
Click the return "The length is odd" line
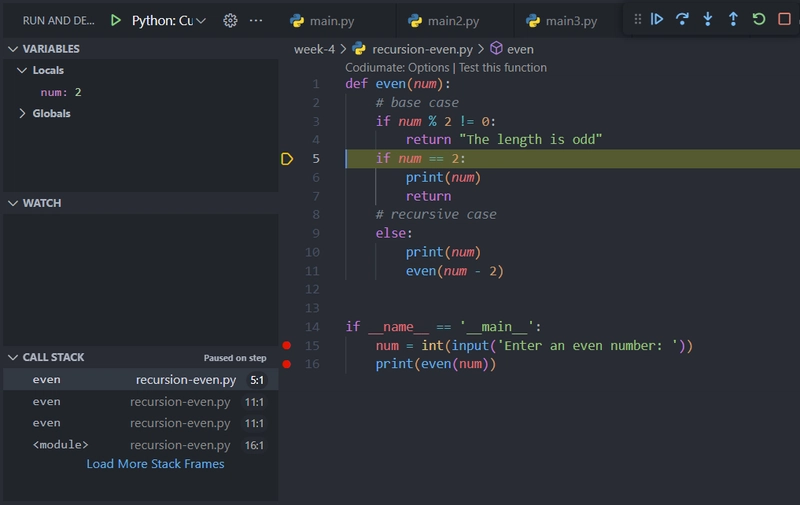click(504, 140)
